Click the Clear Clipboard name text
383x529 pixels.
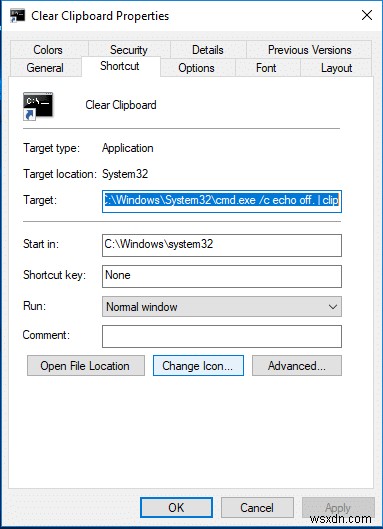(121, 105)
